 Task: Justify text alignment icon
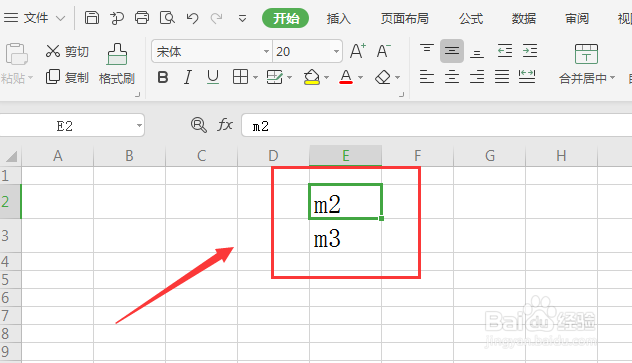502,77
